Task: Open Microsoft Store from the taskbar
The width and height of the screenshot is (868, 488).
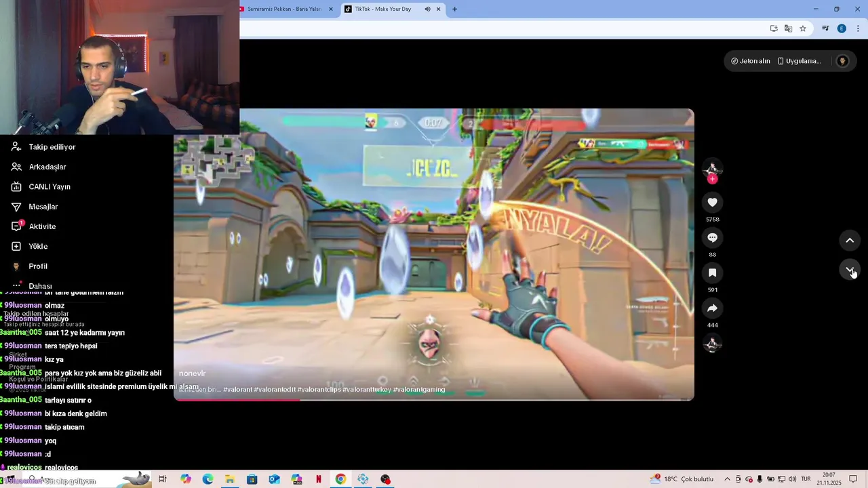Action: [252, 479]
